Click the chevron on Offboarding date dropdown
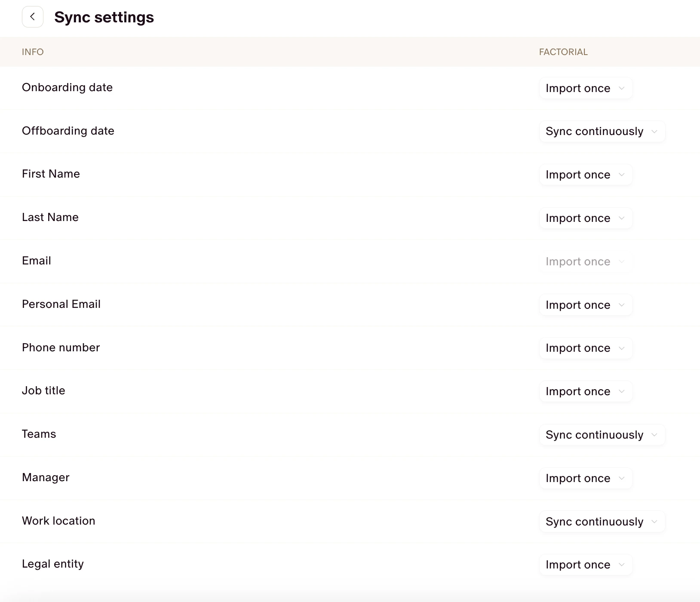The width and height of the screenshot is (700, 602). 655,131
